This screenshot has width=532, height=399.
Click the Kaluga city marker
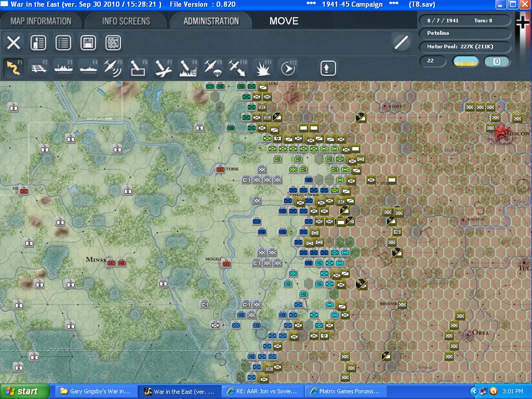[464, 220]
